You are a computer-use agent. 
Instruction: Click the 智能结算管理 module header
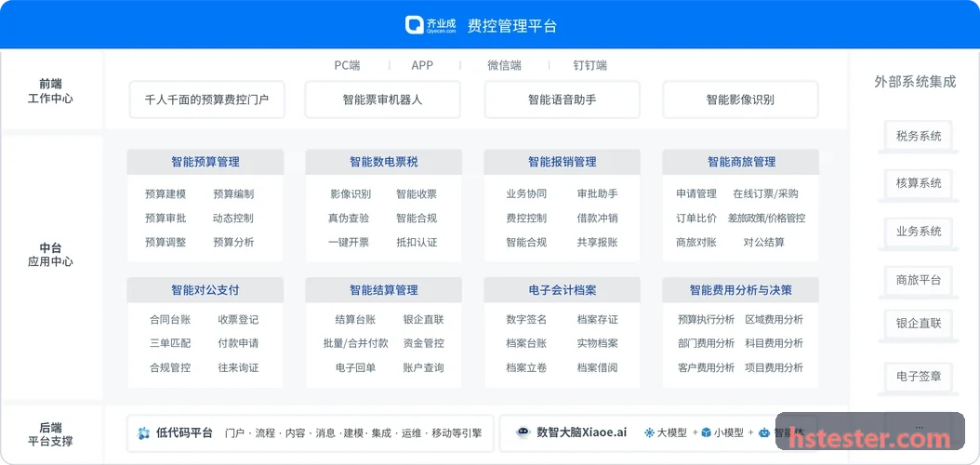[x=383, y=290]
